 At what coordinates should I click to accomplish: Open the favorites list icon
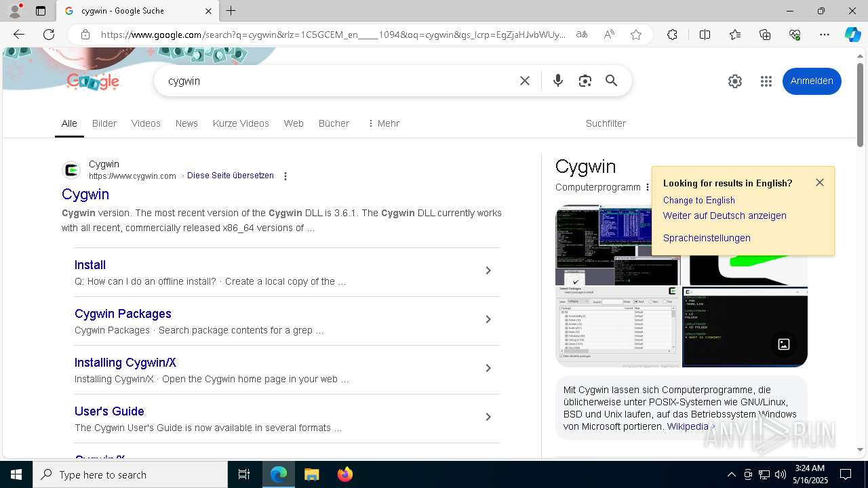[735, 35]
